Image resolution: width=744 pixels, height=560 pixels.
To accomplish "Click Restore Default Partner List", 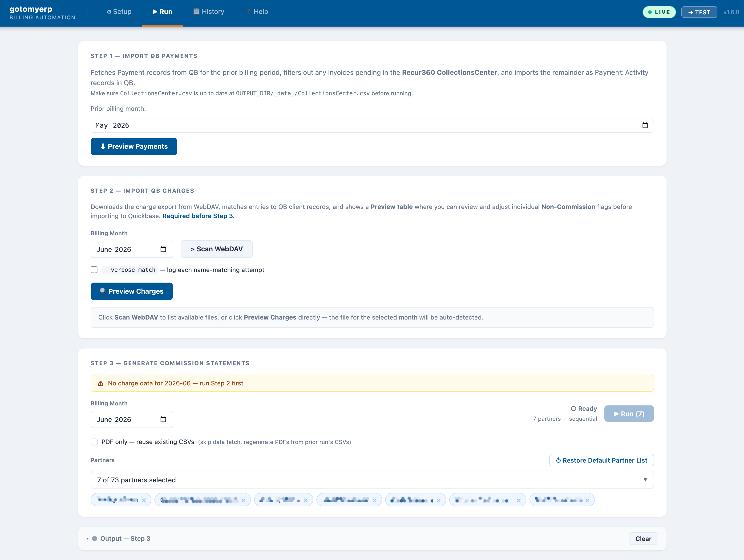I will (601, 460).
